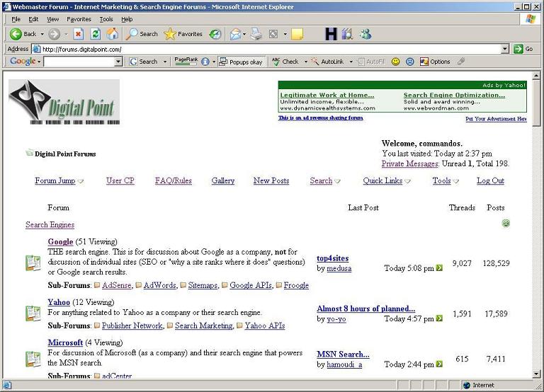Click the highlighter pen icon
544x392 pixels.
coord(461,62)
